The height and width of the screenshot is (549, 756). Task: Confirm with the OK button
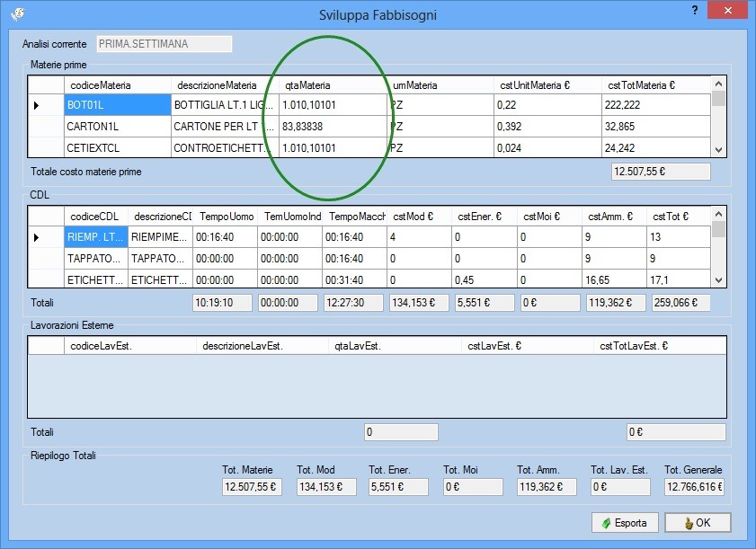coord(698,523)
